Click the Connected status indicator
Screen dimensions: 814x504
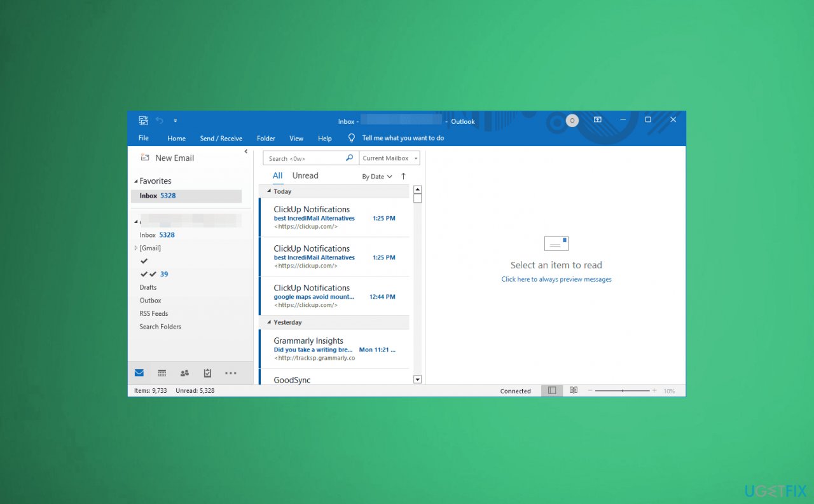516,391
